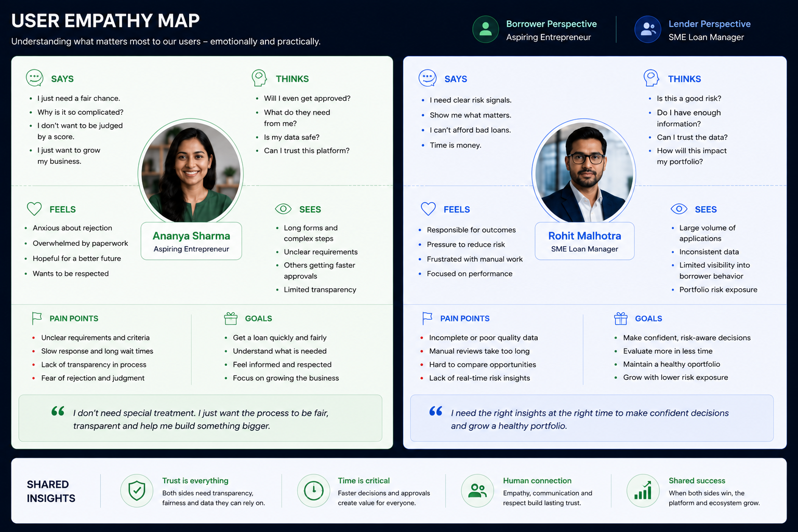Screen dimensions: 798x532
Task: Click the borrower FEELS heart icon
Action: [34, 209]
